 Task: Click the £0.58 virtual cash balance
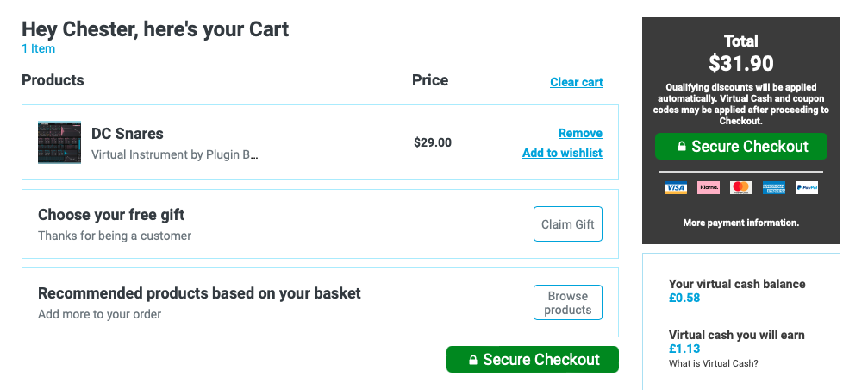pyautogui.click(x=684, y=298)
